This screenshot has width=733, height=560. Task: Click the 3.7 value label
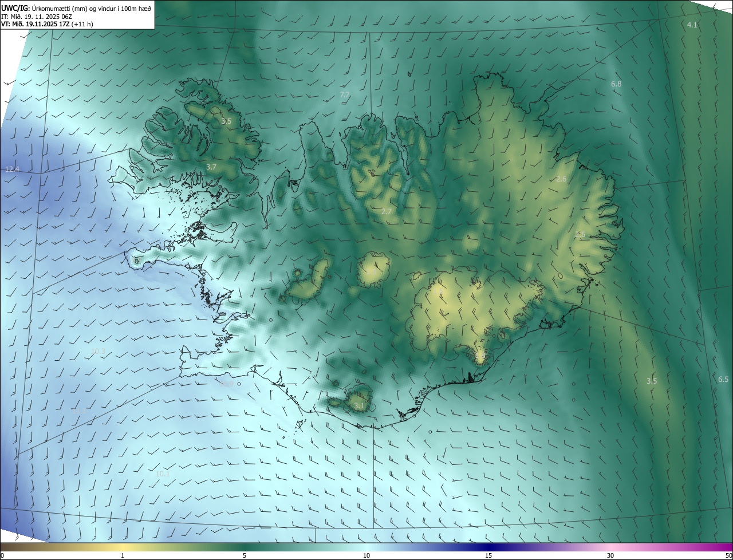(x=211, y=167)
